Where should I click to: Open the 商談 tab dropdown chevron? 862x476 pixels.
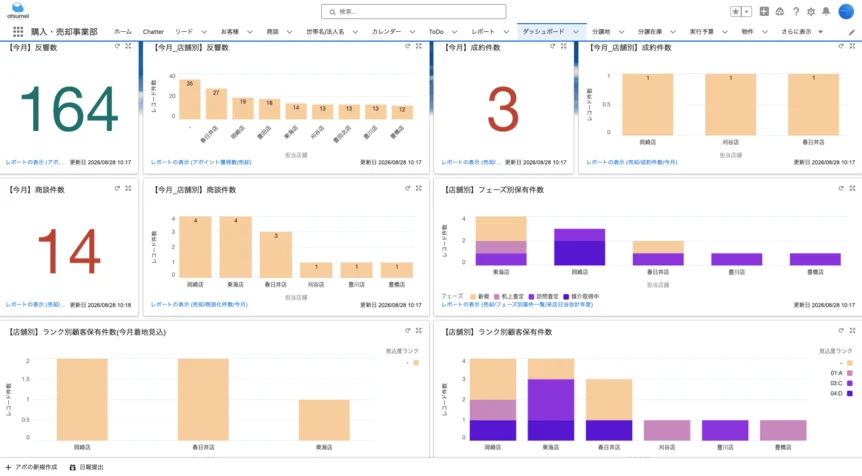pos(289,32)
